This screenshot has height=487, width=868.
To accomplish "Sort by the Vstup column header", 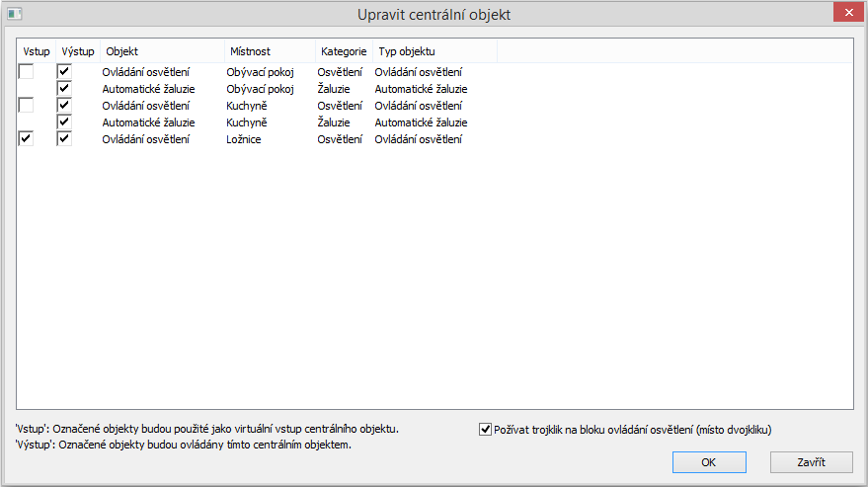I will (x=36, y=51).
